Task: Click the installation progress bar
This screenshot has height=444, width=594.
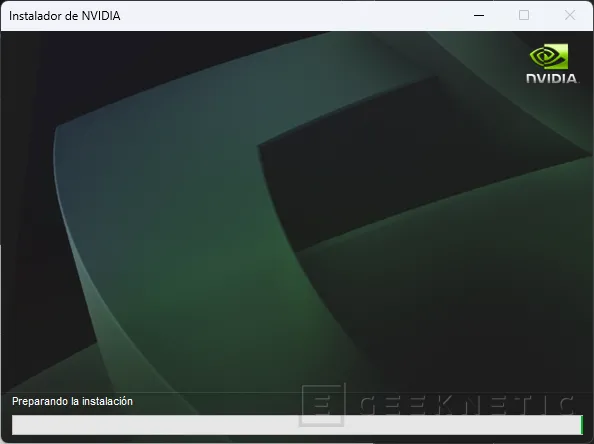Action: point(297,425)
